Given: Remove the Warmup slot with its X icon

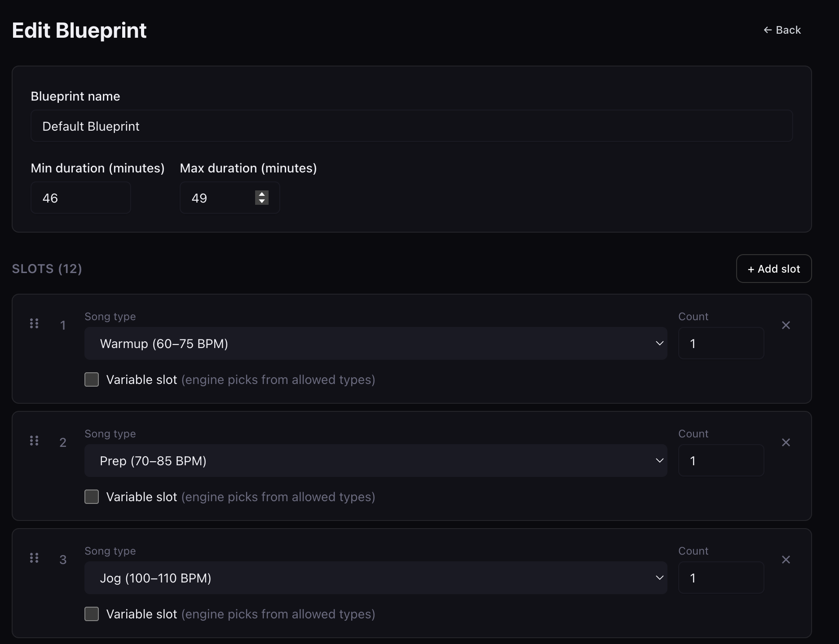Looking at the screenshot, I should [786, 325].
